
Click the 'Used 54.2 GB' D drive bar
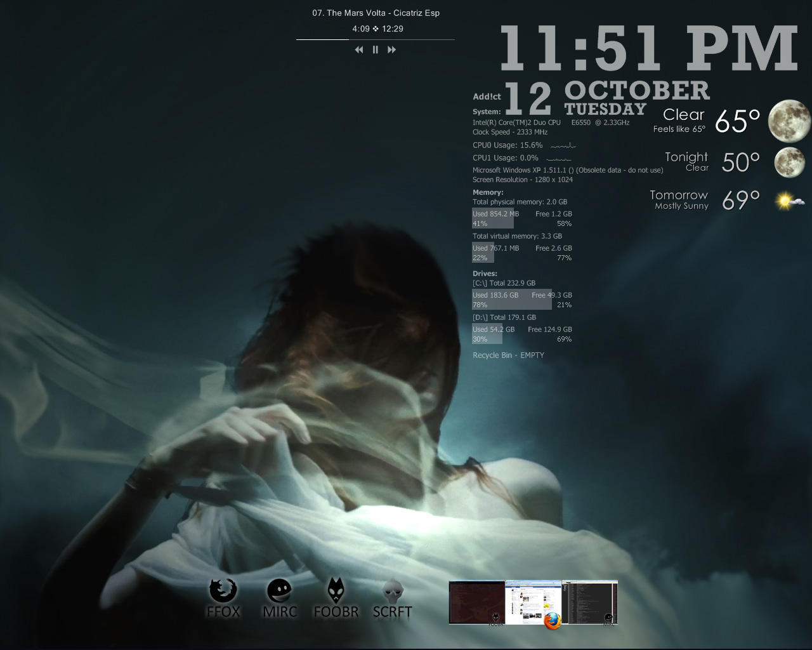click(487, 334)
